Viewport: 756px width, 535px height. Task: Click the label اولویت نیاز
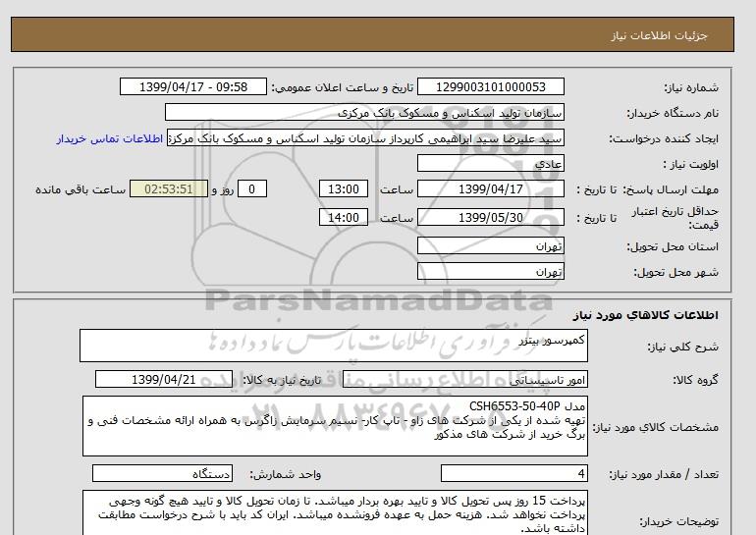pos(691,164)
